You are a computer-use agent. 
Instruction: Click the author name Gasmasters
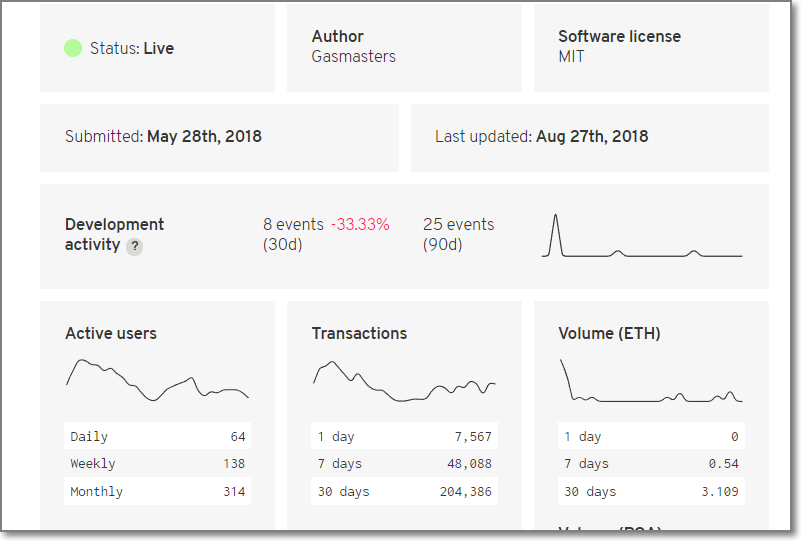click(354, 57)
